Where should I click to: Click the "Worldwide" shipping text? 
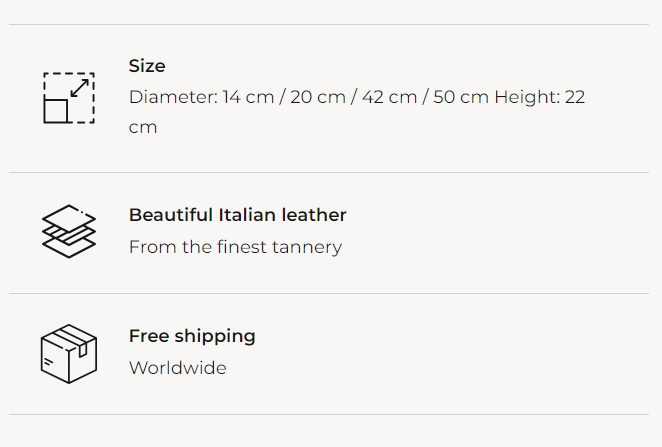point(177,368)
